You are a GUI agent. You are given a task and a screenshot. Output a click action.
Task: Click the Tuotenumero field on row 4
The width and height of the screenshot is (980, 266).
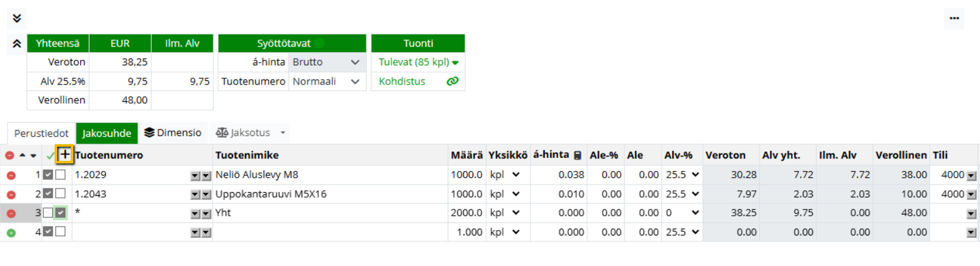pyautogui.click(x=131, y=232)
